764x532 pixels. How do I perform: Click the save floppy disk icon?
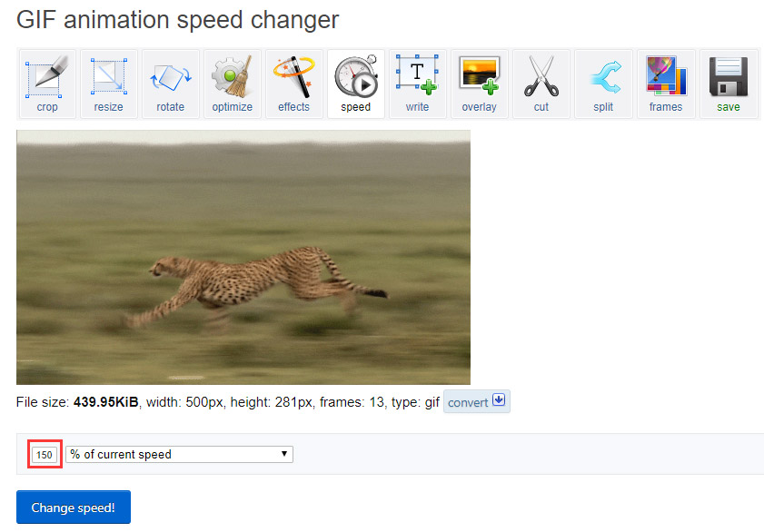tap(728, 84)
